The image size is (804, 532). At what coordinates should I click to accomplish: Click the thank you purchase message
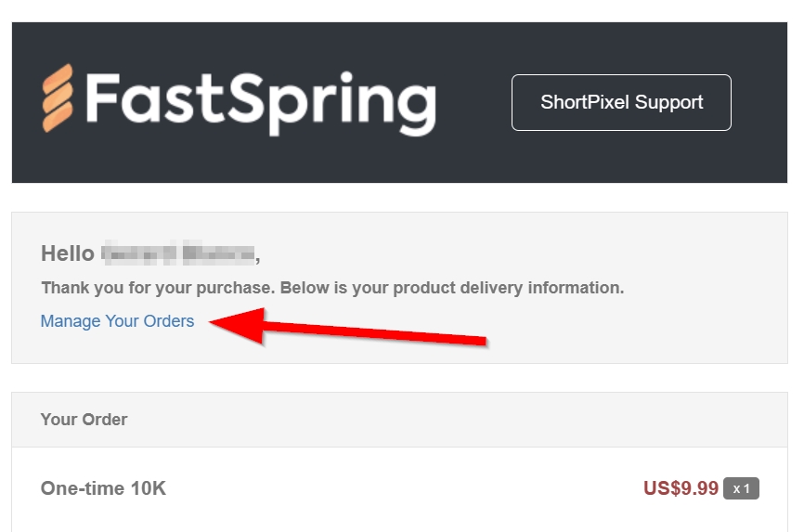332,288
